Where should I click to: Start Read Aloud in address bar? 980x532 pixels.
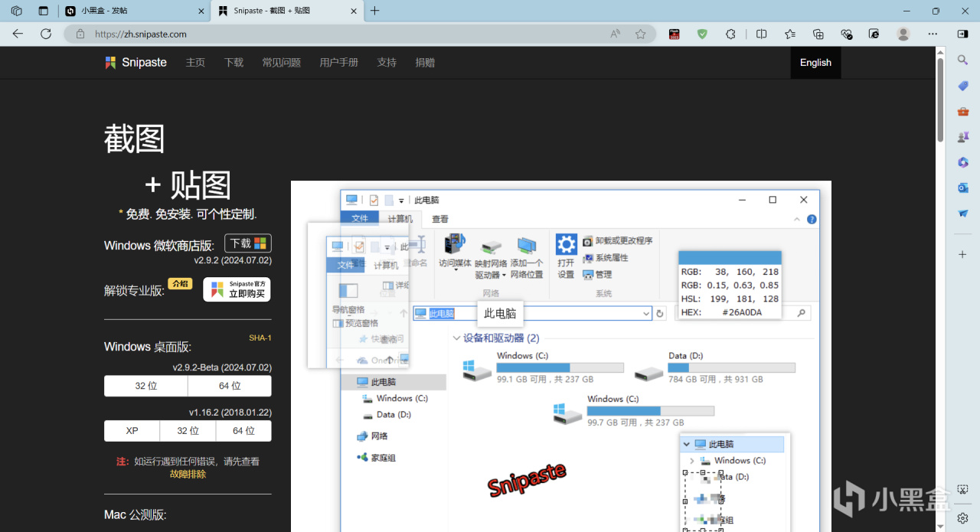[x=616, y=34]
